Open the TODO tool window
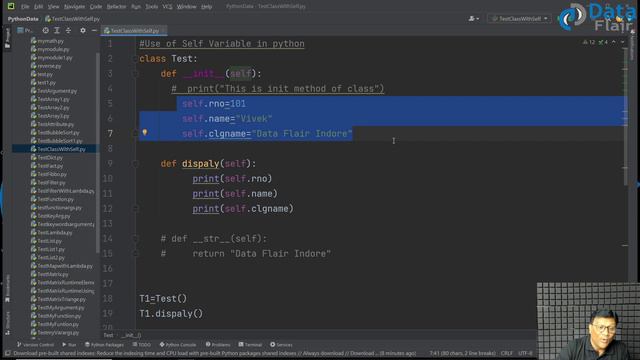The height and width of the screenshot is (360, 640). (142, 344)
